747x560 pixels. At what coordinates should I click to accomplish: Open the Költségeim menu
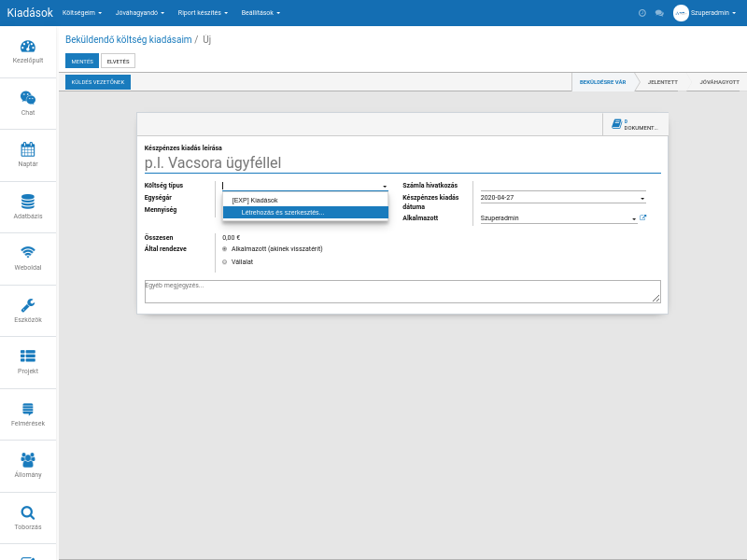(x=82, y=13)
